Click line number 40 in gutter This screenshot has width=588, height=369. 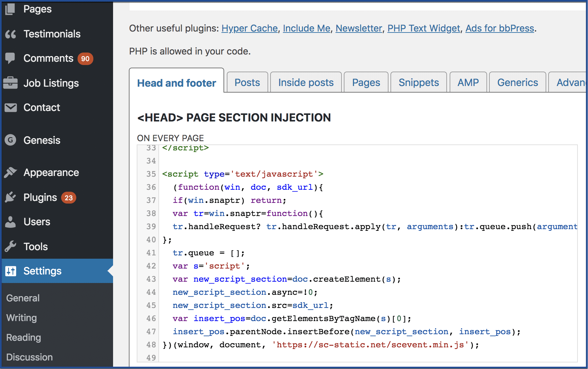(151, 240)
